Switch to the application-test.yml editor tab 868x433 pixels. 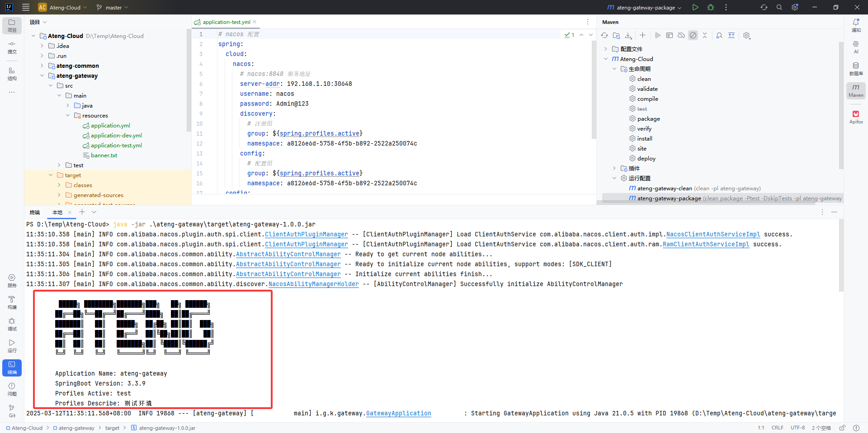[226, 22]
